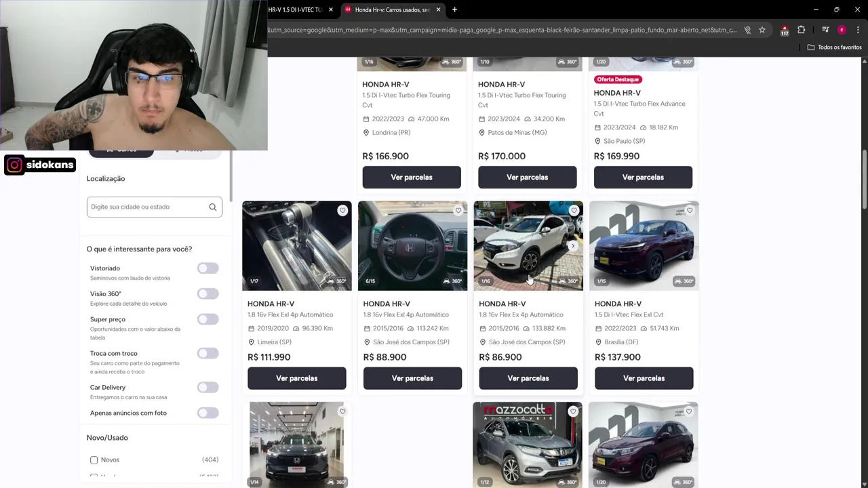Favorite the Mazzocato HR-V heart icon
The height and width of the screenshot is (488, 868).
click(x=573, y=411)
